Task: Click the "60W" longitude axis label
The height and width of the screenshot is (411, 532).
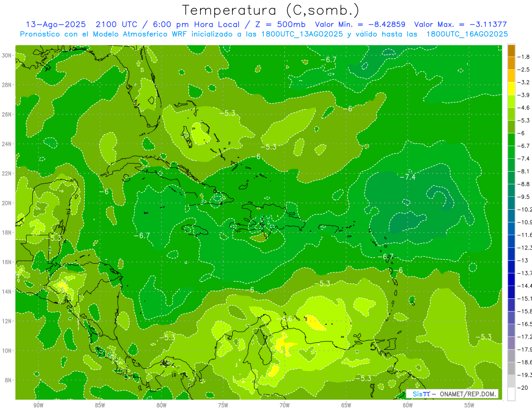Action: (x=408, y=406)
